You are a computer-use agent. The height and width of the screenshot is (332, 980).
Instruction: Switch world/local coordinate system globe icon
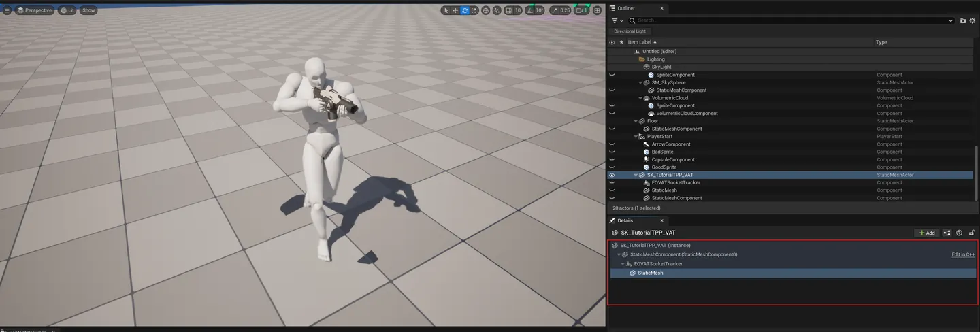point(485,10)
